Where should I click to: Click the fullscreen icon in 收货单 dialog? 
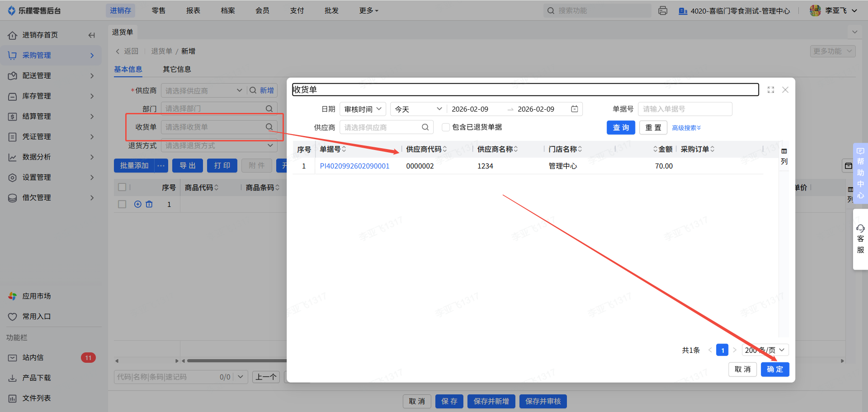pos(771,90)
